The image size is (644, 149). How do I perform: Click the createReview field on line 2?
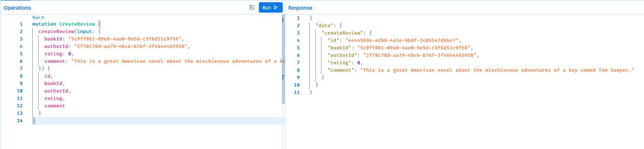point(56,32)
